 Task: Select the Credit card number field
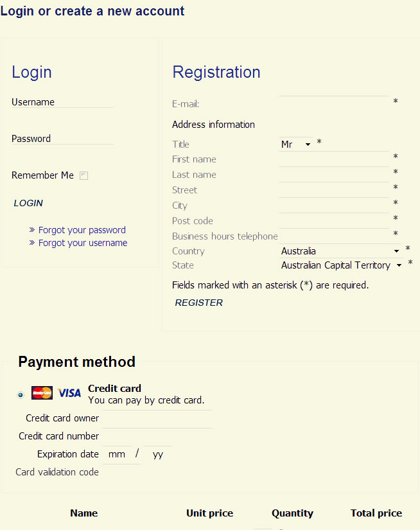[x=158, y=436]
